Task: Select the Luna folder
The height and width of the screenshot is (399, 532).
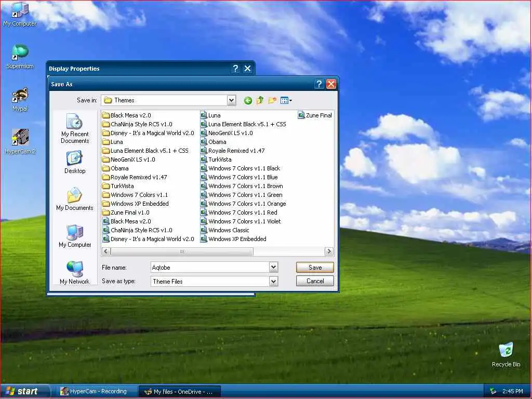Action: [113, 142]
